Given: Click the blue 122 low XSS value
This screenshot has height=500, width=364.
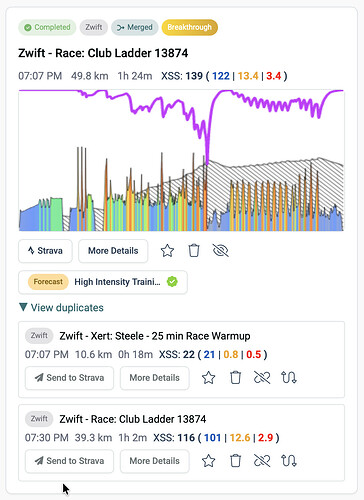Looking at the screenshot, I should click(x=221, y=76).
